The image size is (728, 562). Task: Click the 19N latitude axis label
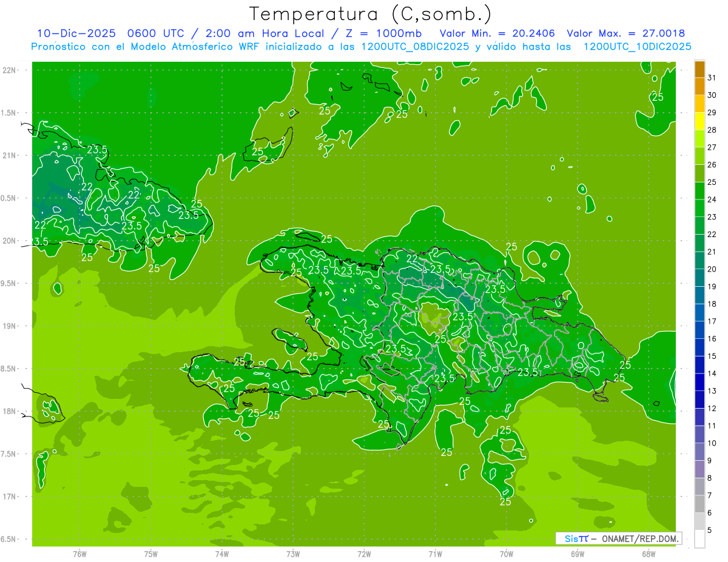pyautogui.click(x=8, y=326)
